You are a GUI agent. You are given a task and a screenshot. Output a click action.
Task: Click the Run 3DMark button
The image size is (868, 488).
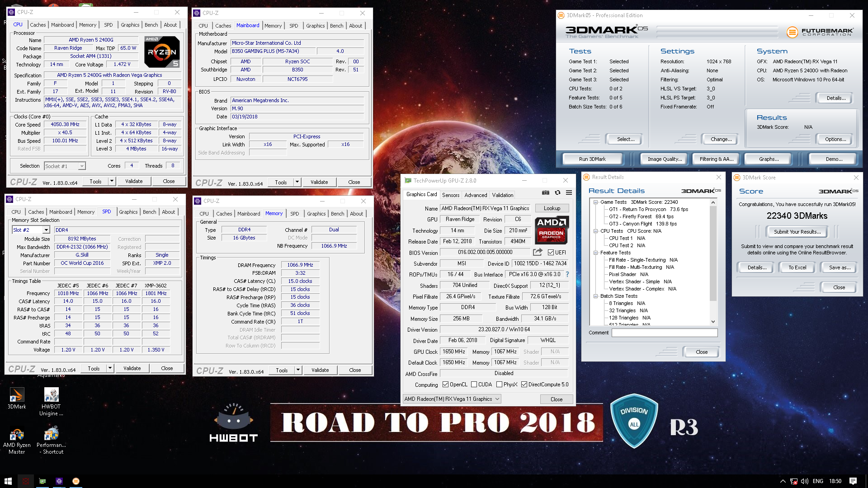[x=592, y=159]
